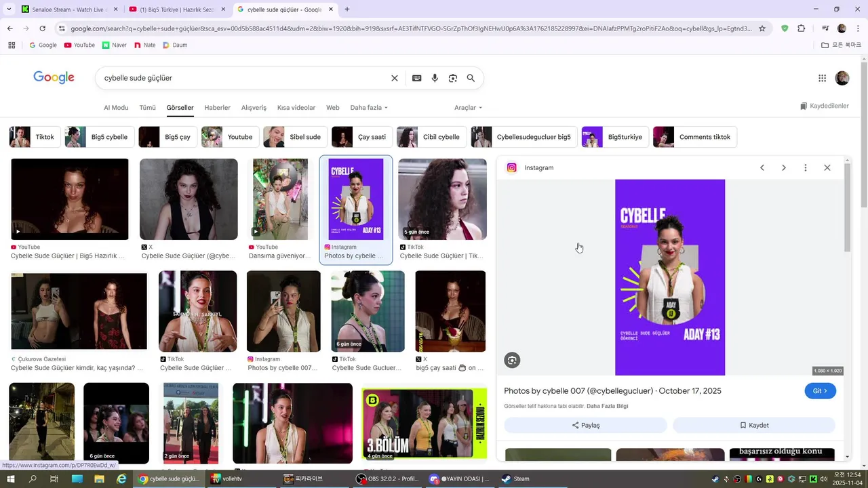
Task: Select the Big5turkiye filter chip
Action: click(x=616, y=137)
